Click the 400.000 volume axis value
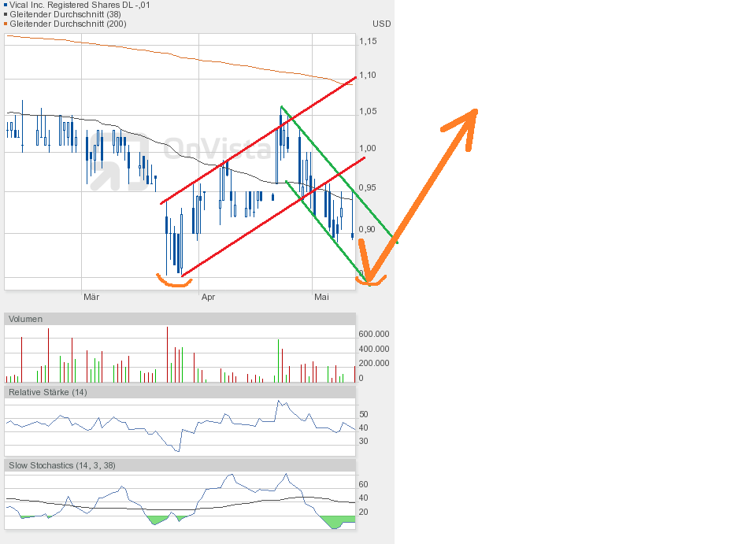 click(x=373, y=349)
